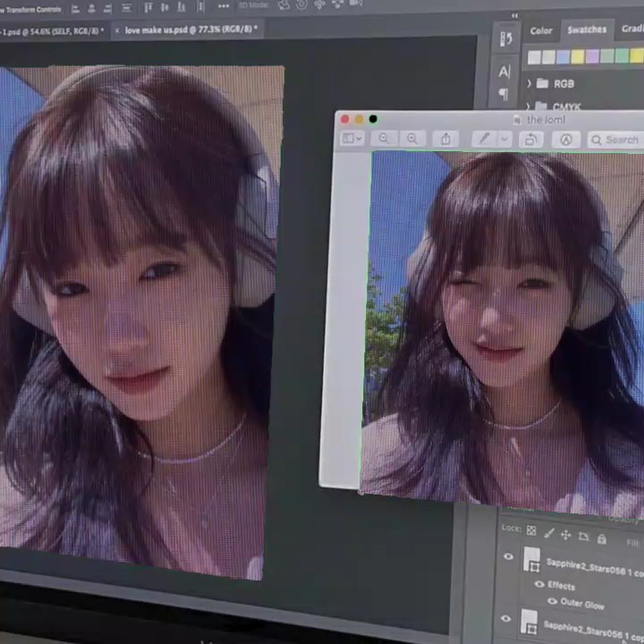Toggle the Effects visibility eye
Image resolution: width=644 pixels, height=644 pixels.
[538, 585]
